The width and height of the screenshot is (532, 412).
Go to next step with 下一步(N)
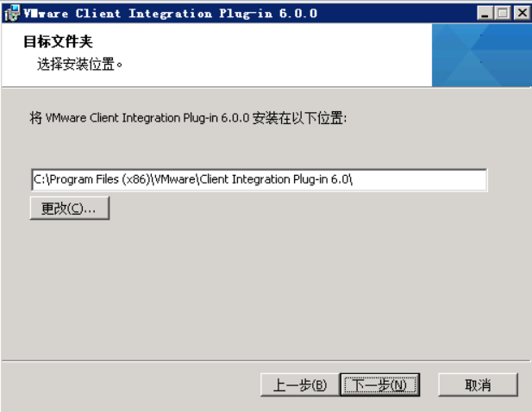[379, 385]
